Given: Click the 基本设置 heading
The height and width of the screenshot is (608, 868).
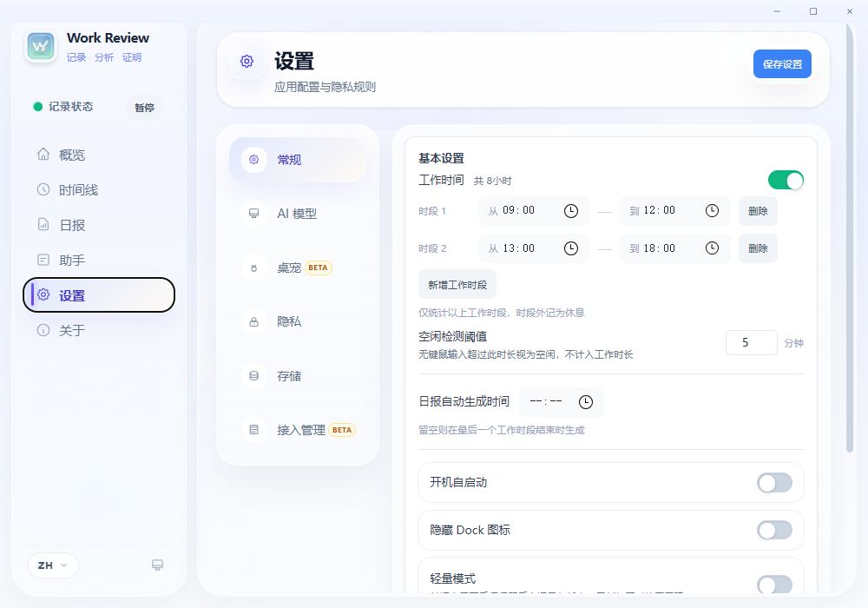Looking at the screenshot, I should point(441,158).
